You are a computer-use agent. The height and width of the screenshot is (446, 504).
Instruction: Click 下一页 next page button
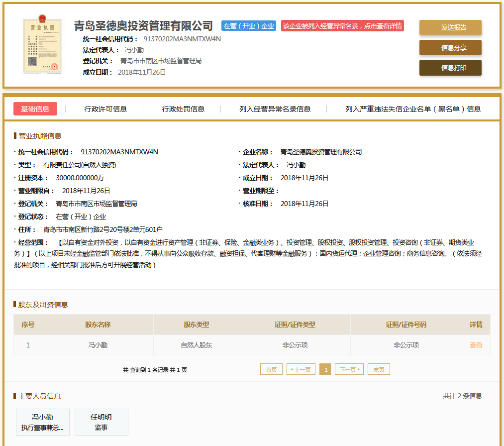click(x=349, y=369)
